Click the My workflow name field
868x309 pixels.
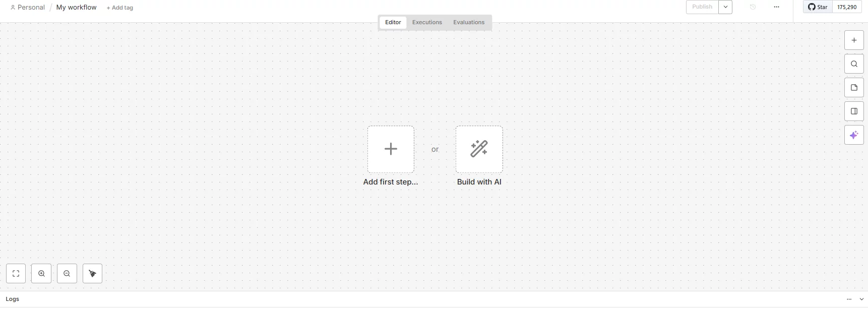pos(76,8)
